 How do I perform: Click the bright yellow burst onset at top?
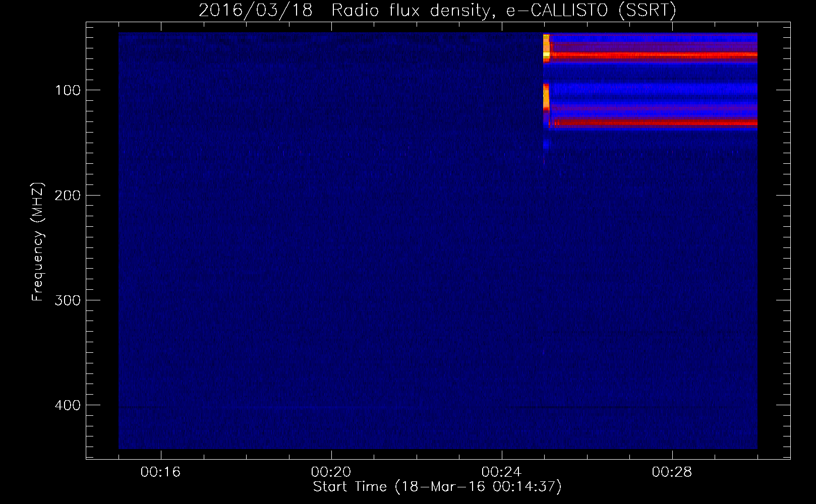point(546,47)
